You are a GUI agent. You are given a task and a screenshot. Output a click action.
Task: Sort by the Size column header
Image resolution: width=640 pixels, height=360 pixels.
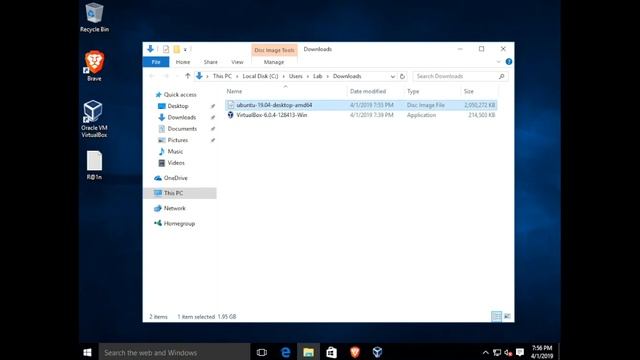(469, 91)
